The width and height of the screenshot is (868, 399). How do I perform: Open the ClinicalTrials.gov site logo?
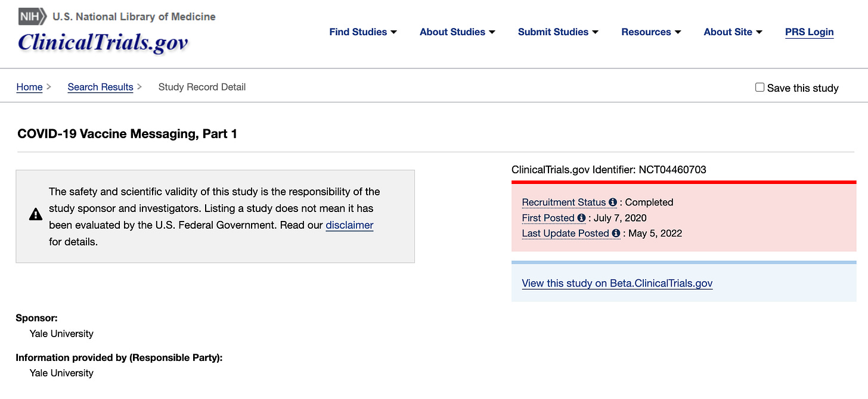coord(103,42)
